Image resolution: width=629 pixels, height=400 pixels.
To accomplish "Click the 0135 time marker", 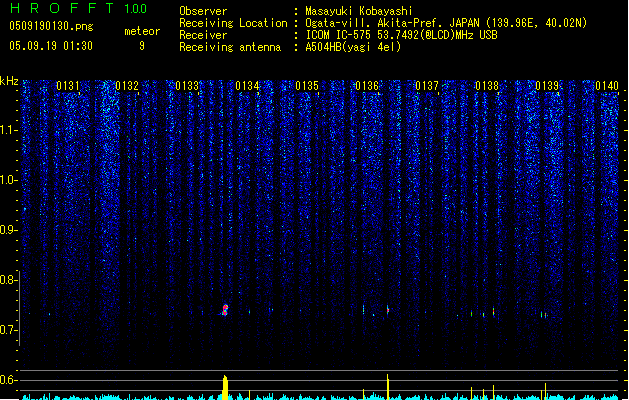I will [x=307, y=85].
